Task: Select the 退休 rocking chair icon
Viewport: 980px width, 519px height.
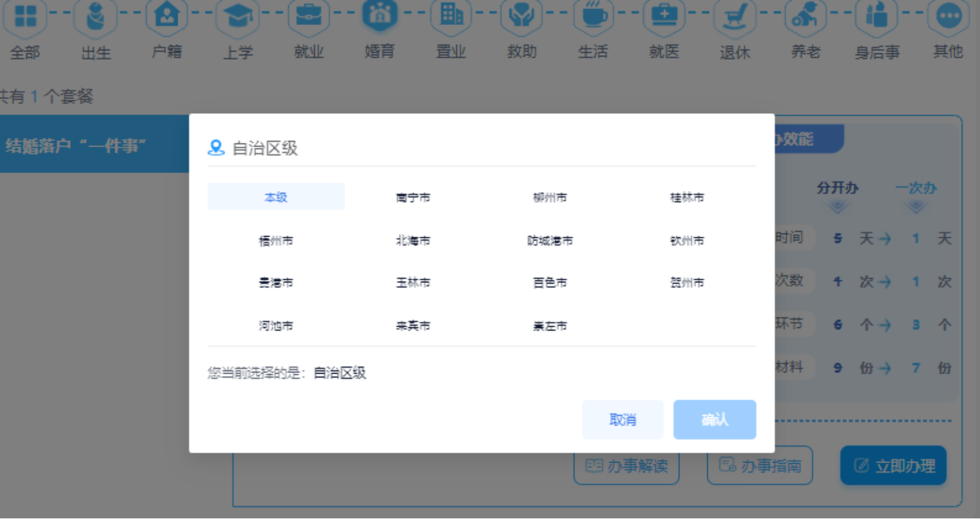Action: [735, 17]
